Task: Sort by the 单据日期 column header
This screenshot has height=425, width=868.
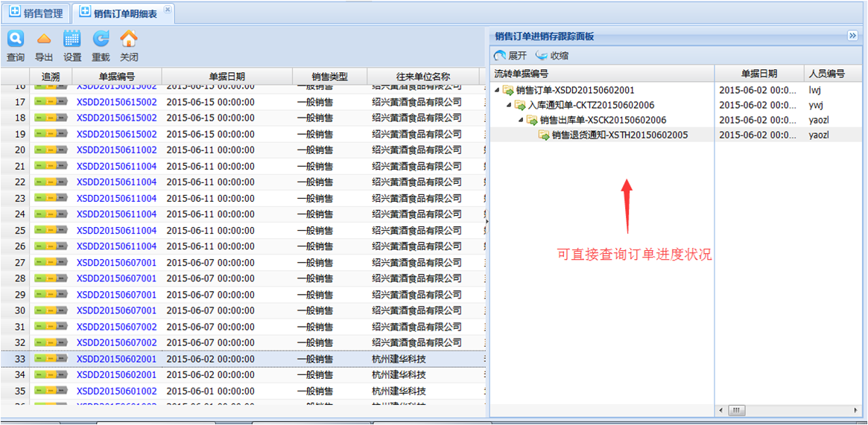Action: [226, 77]
